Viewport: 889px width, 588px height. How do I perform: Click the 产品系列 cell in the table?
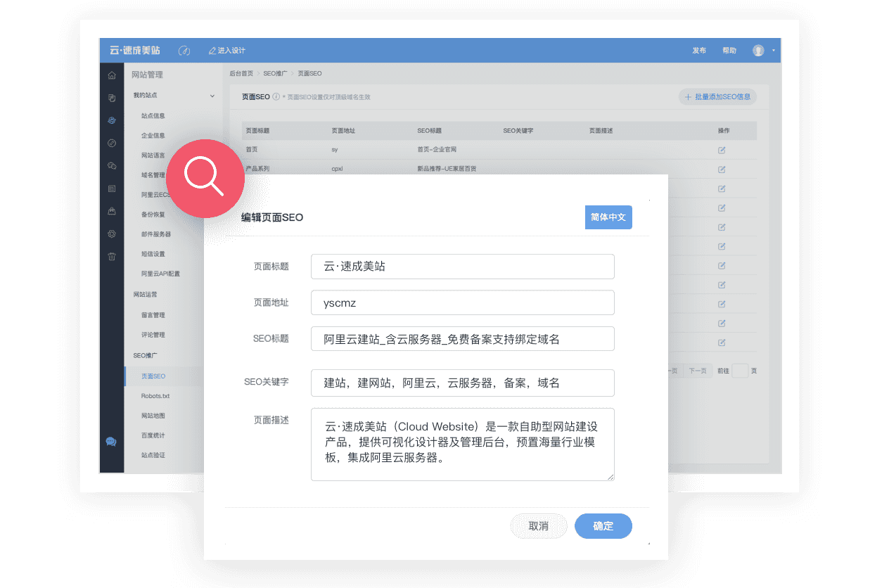[257, 170]
